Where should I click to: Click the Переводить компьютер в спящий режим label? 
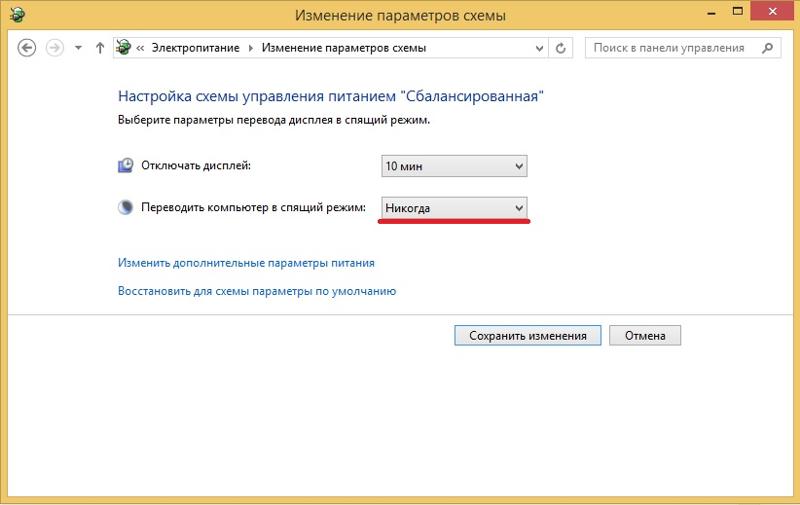pyautogui.click(x=254, y=208)
